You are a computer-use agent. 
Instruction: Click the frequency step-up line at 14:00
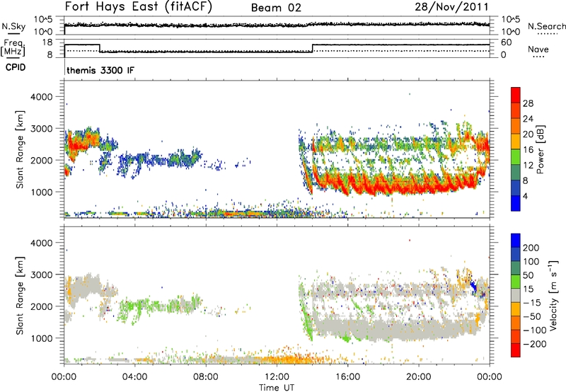[x=313, y=48]
